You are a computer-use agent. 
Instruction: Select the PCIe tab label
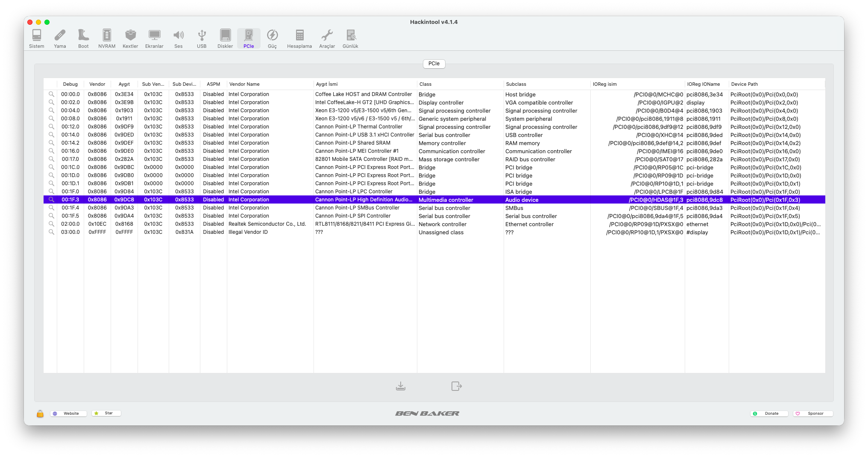(434, 64)
